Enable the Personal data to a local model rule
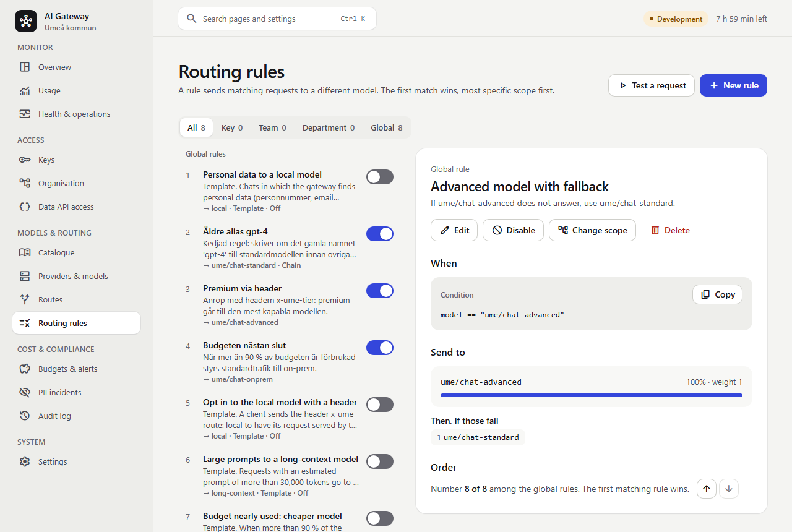The image size is (792, 532). click(x=380, y=177)
